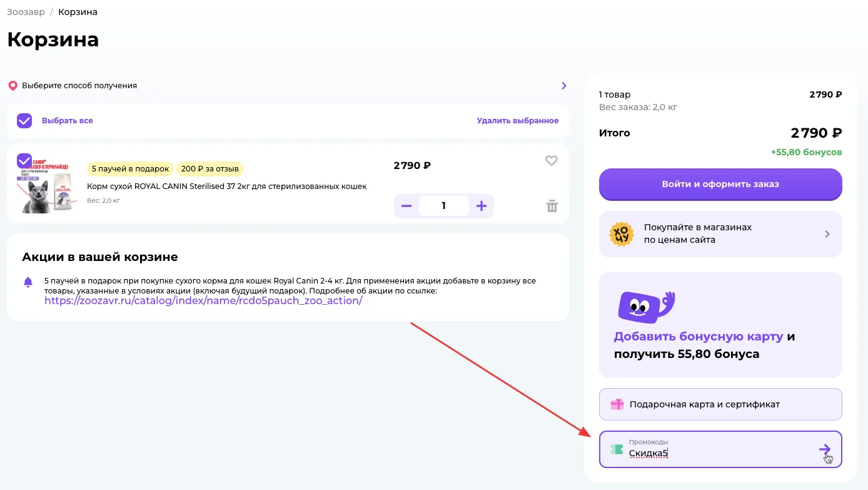
Task: Open the rcdo5pauch_zoo_action promo link
Action: pyautogui.click(x=203, y=301)
